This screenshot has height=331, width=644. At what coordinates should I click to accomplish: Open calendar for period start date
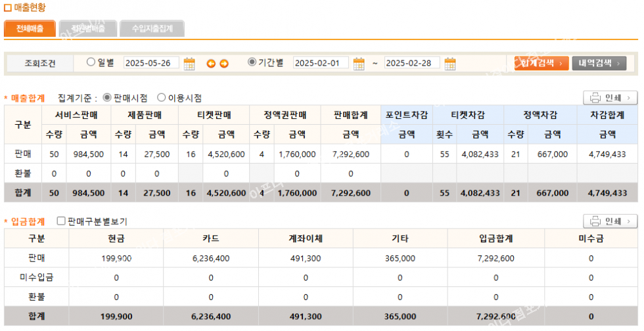[359, 64]
